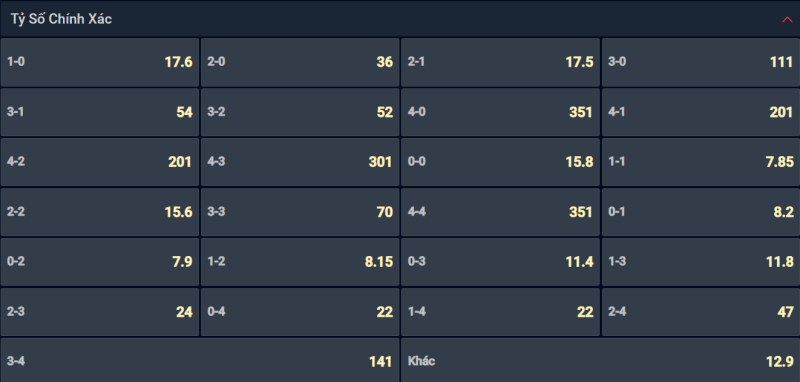This screenshot has width=800, height=382.
Task: Pick the 0-2 score at 7.9
Action: (x=99, y=262)
